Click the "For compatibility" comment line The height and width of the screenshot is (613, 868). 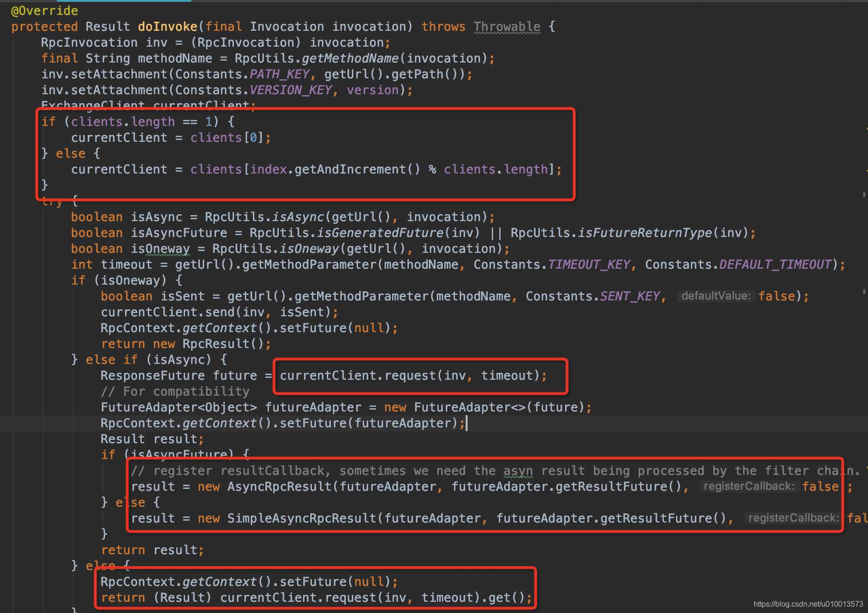(175, 392)
